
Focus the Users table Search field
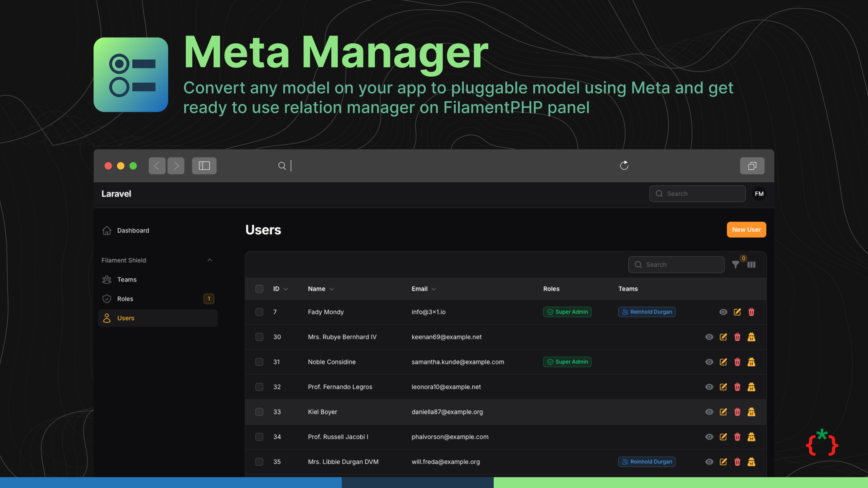[676, 265]
